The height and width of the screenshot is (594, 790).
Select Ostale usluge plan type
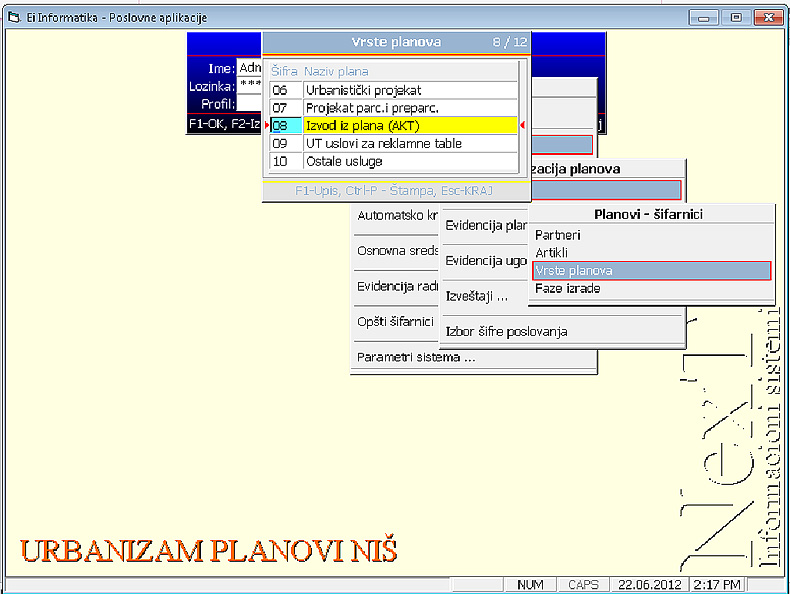pos(393,162)
